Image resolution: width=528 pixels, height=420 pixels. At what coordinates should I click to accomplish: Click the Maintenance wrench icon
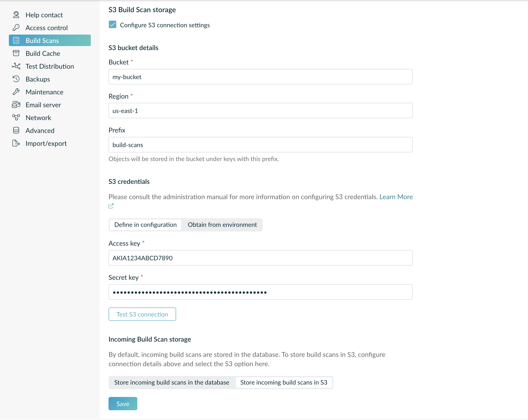(x=16, y=92)
